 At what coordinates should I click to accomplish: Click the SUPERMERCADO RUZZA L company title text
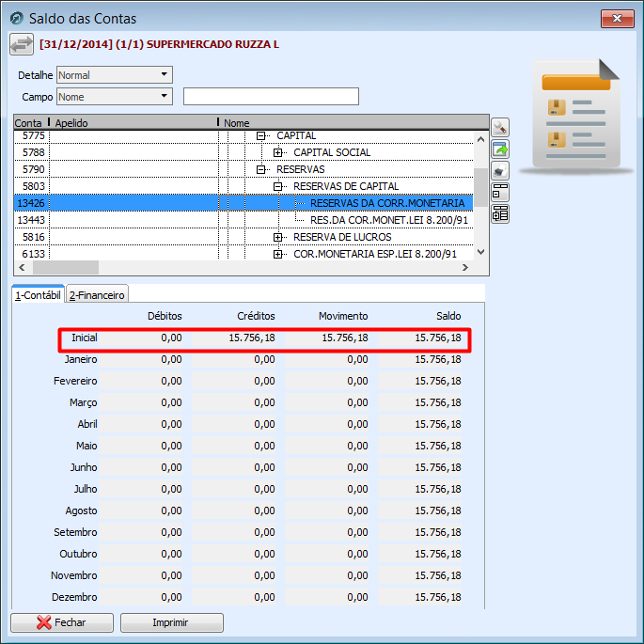[212, 44]
